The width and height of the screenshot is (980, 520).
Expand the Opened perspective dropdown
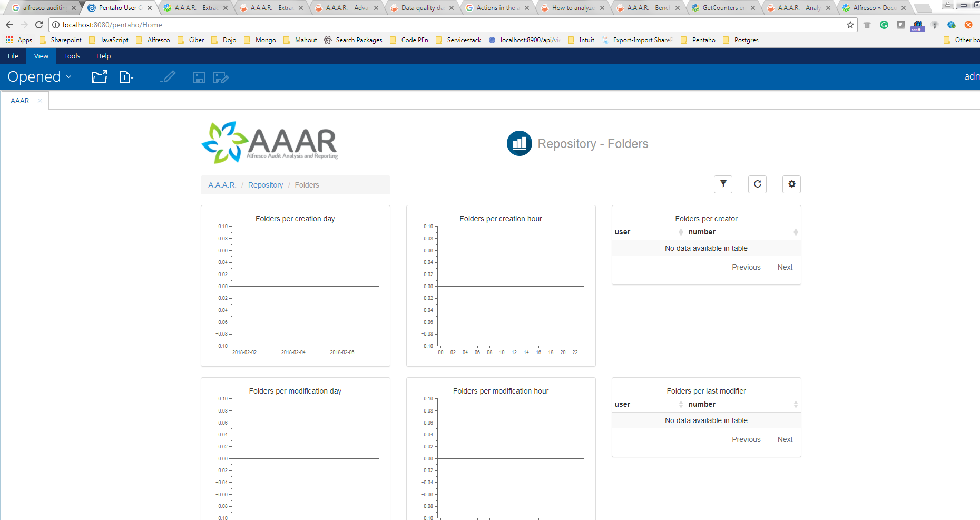(40, 77)
